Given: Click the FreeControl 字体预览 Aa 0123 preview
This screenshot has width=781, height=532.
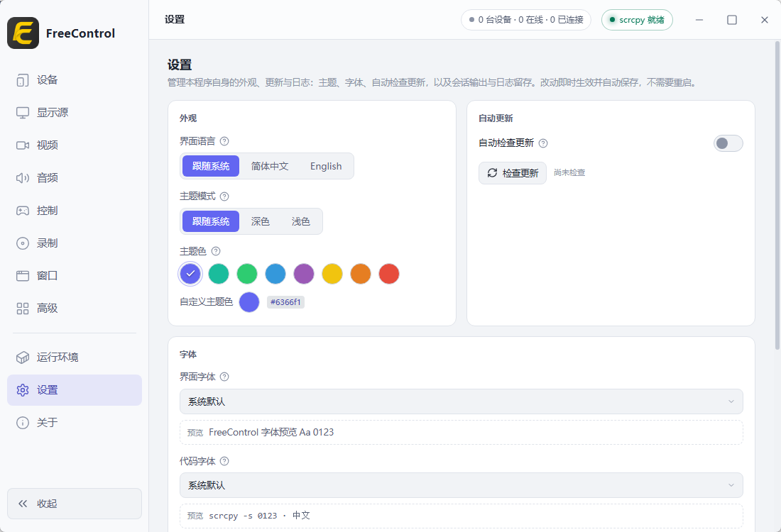Looking at the screenshot, I should [x=271, y=433].
